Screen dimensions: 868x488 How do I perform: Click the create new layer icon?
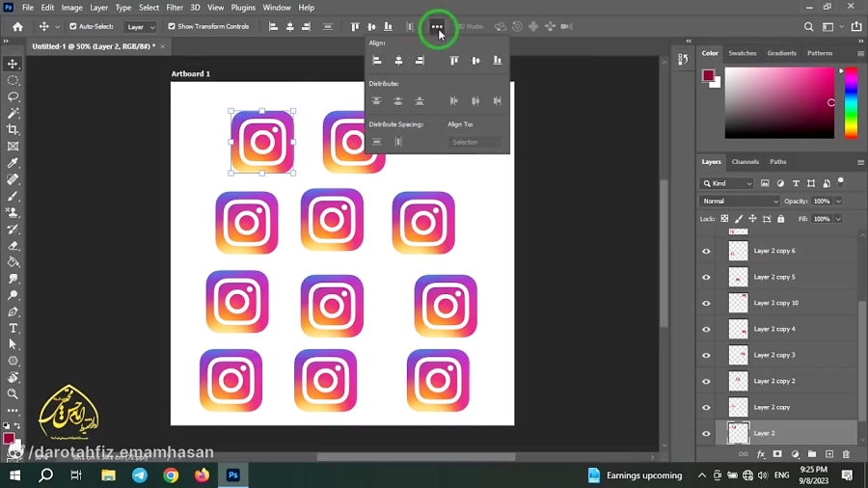point(828,454)
